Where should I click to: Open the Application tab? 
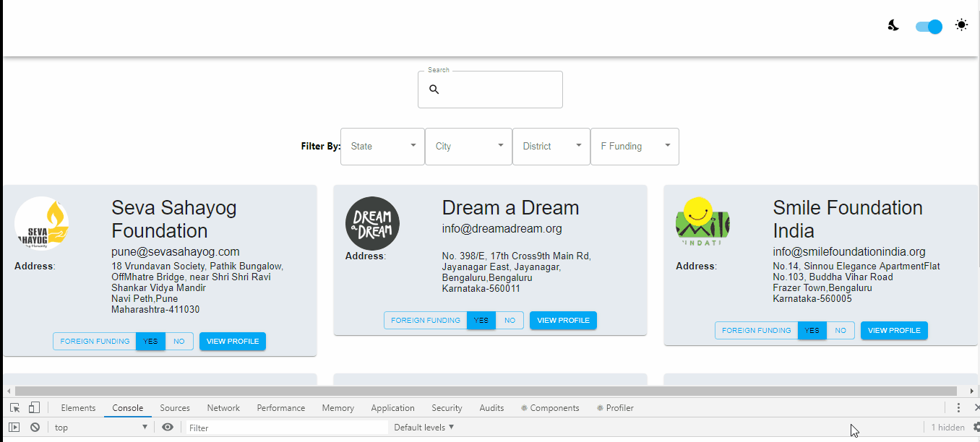tap(393, 408)
